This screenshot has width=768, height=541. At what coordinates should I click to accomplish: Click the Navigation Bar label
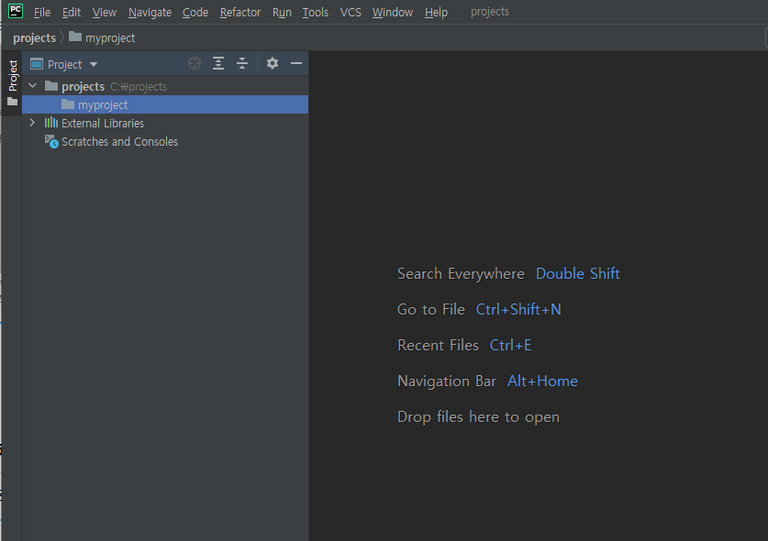(x=447, y=381)
